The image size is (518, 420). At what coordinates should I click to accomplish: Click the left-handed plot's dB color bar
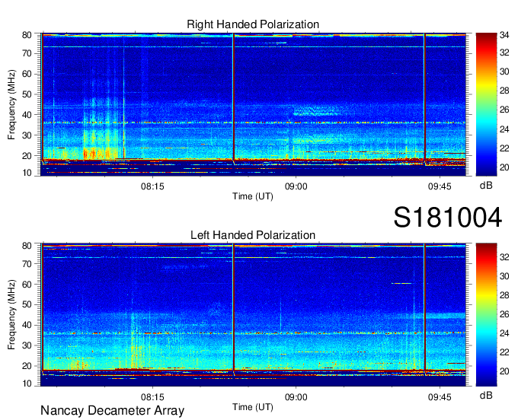486,315
